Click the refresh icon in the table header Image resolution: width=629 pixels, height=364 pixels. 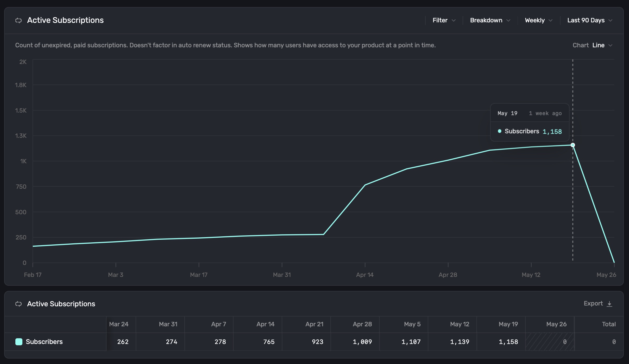pos(18,304)
